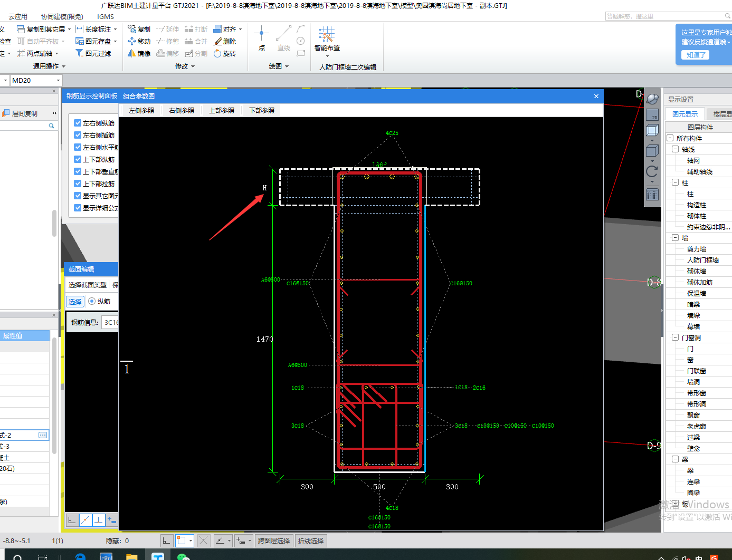The image size is (732, 560).
Task: Click the midpoint line snap icon in 截面编辑 panel
Action: click(85, 520)
